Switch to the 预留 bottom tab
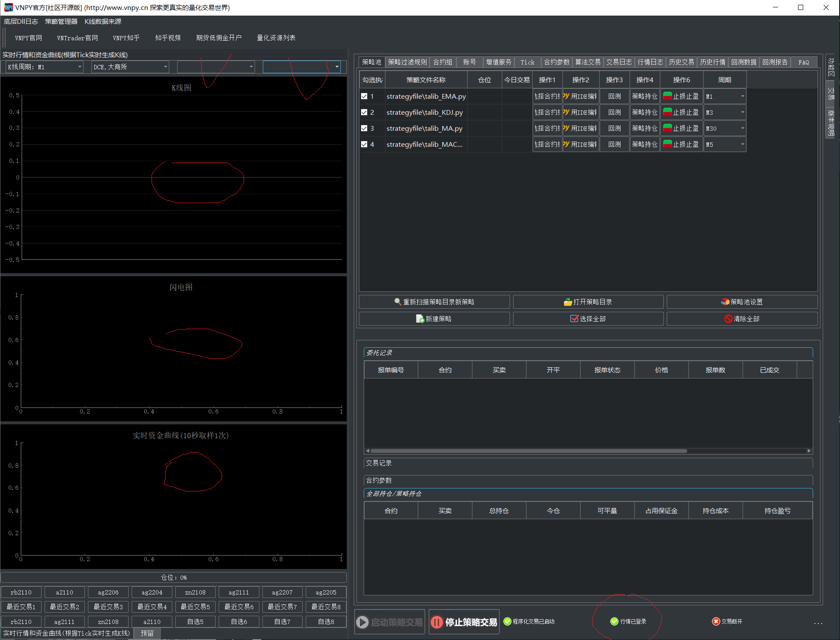The image size is (840, 640). (x=147, y=633)
